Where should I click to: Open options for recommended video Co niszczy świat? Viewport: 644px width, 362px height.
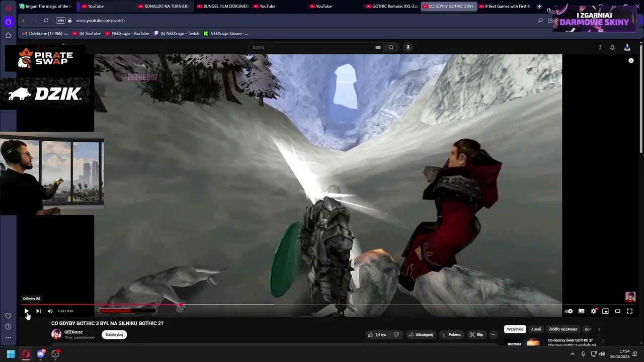603,341
